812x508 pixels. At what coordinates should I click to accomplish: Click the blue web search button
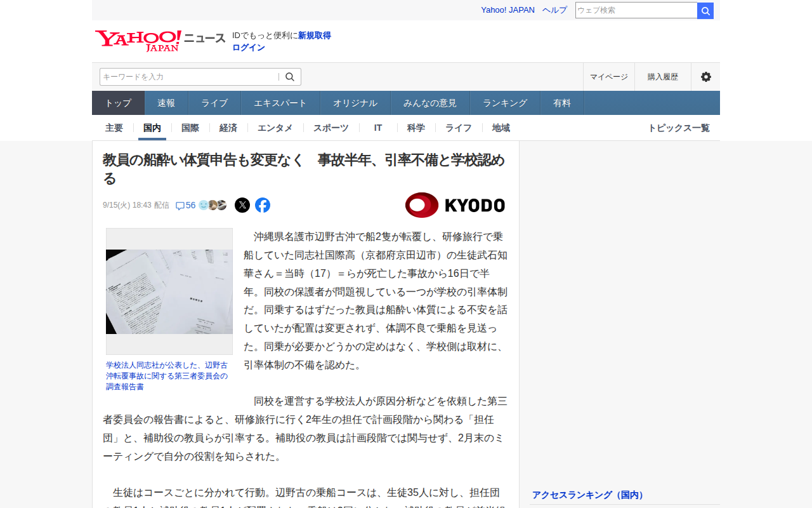[x=705, y=11]
